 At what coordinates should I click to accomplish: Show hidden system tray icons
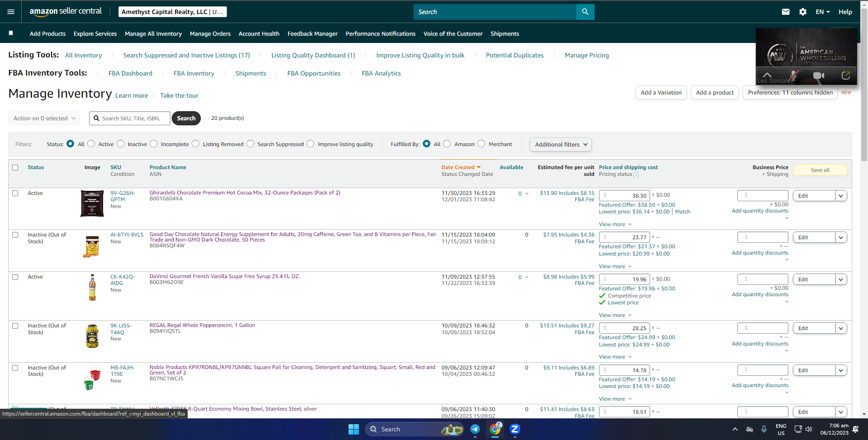735,429
